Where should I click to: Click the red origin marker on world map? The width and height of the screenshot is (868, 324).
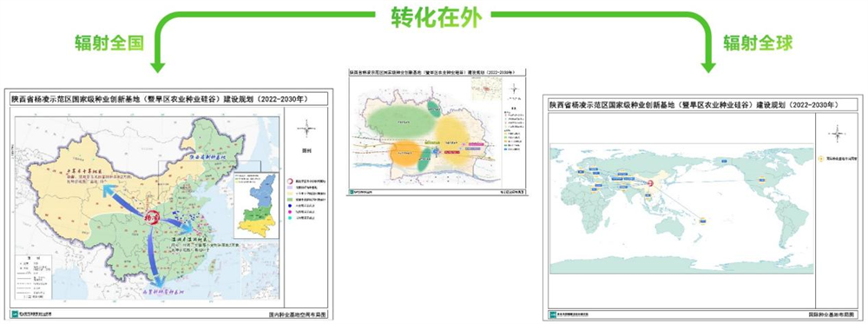coord(651,182)
